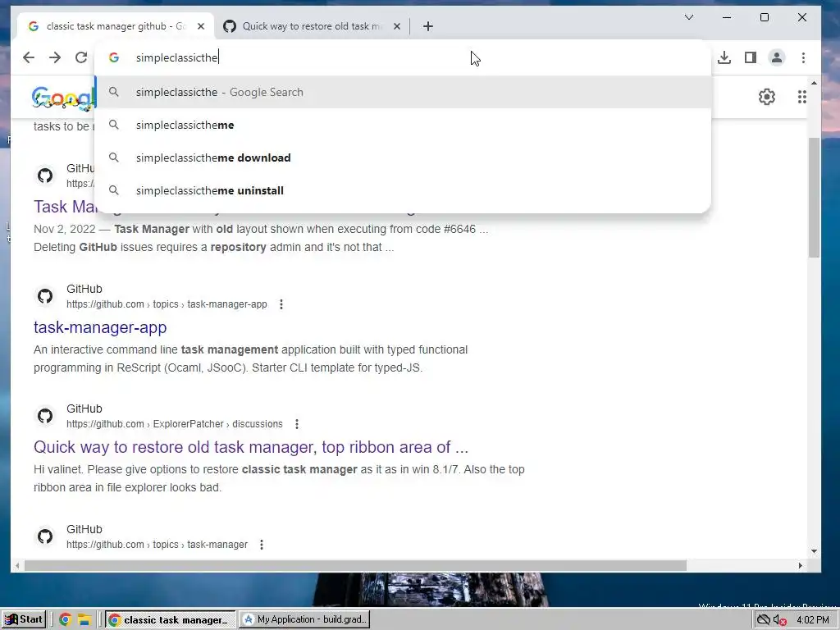Open File Explorer quick launch icon

84,620
